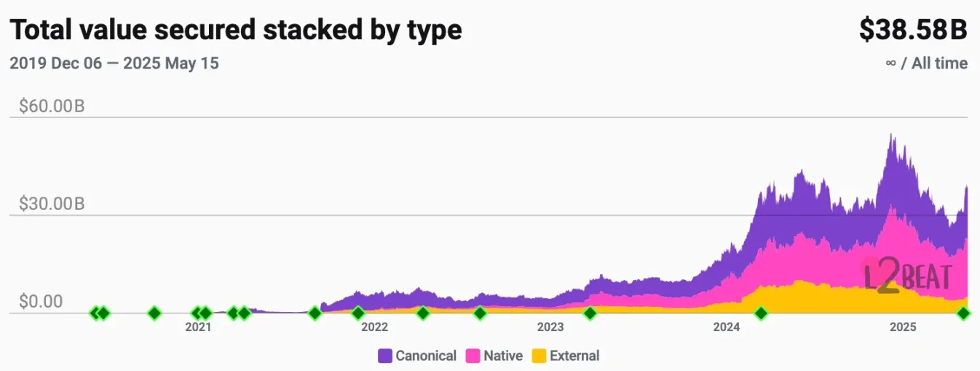Click the yellow External color swatch

pyautogui.click(x=540, y=356)
